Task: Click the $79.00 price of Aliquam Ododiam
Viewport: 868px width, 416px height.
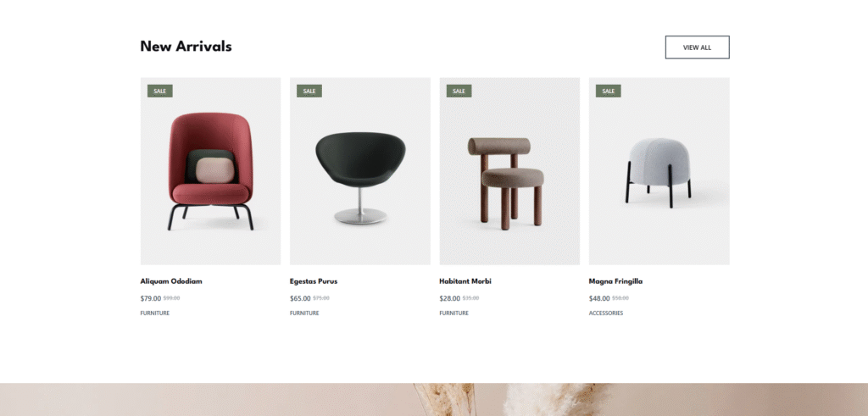Action: pos(151,298)
